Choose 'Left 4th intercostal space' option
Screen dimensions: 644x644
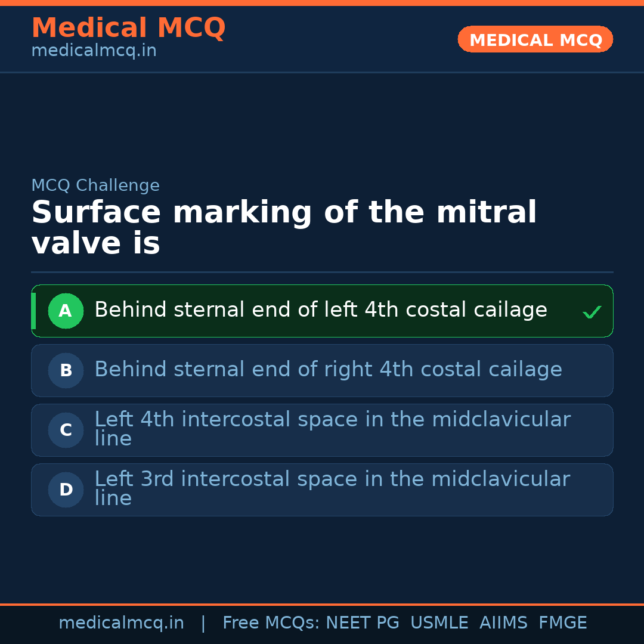click(332, 429)
